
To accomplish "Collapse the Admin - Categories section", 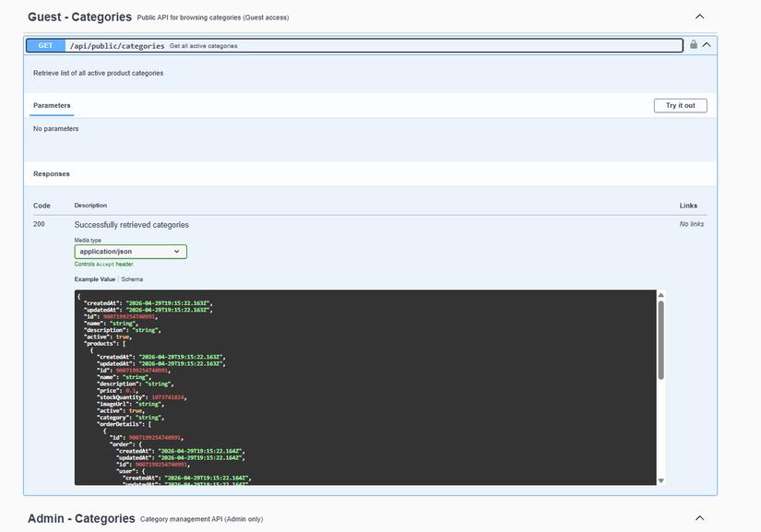I will (699, 518).
